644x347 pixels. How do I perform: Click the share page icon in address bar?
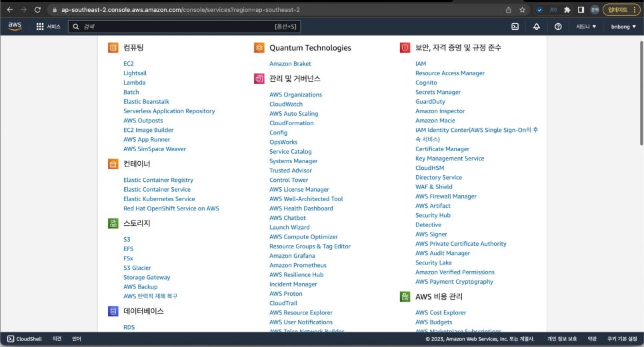pos(509,10)
